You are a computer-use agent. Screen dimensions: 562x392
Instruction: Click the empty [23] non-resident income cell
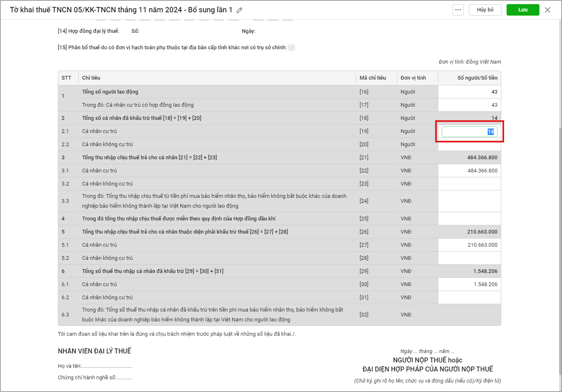point(469,184)
